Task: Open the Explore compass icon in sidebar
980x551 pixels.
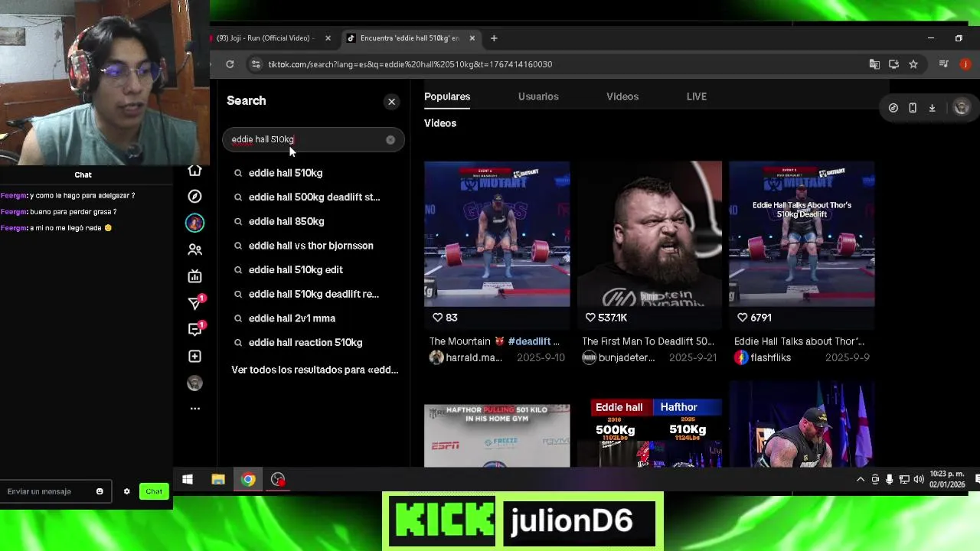Action: [x=194, y=197]
